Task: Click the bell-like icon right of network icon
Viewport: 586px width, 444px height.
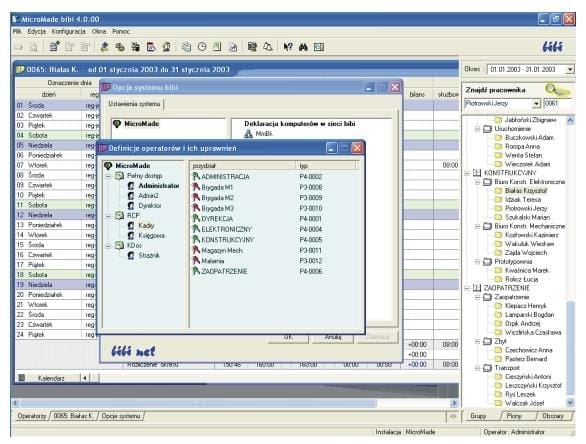Action: pos(268,47)
